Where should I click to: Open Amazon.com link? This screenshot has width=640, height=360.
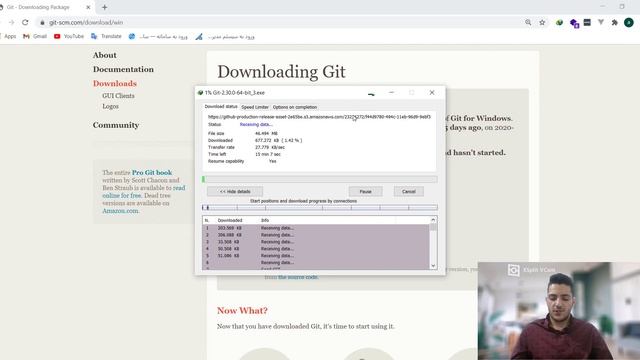[120, 211]
